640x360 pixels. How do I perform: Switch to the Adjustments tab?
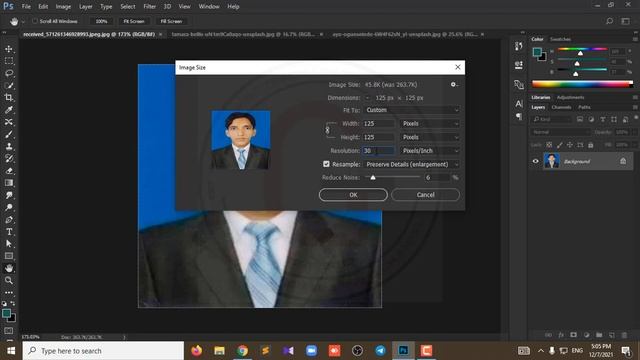[570, 98]
